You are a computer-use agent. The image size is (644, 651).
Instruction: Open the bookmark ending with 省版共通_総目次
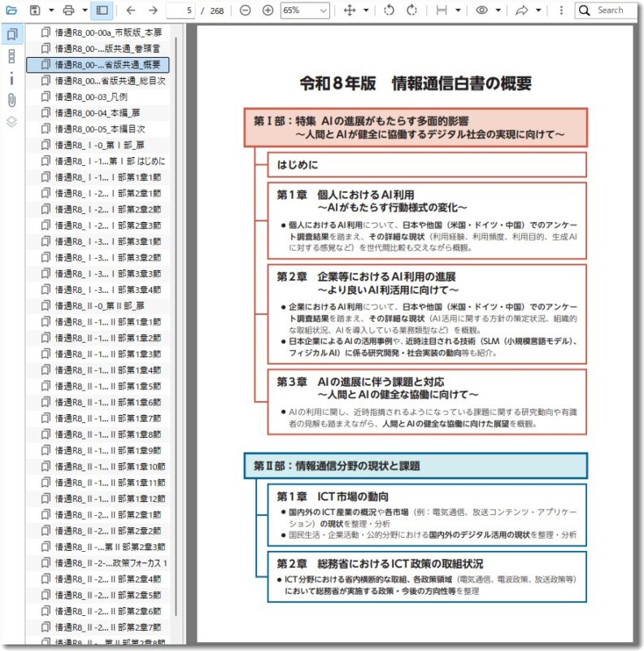(x=98, y=81)
